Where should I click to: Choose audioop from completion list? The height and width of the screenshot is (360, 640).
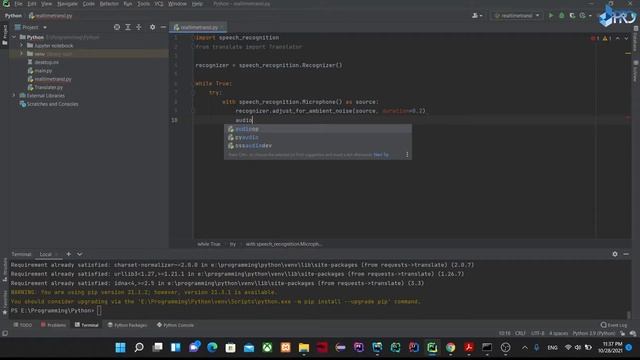click(318, 129)
